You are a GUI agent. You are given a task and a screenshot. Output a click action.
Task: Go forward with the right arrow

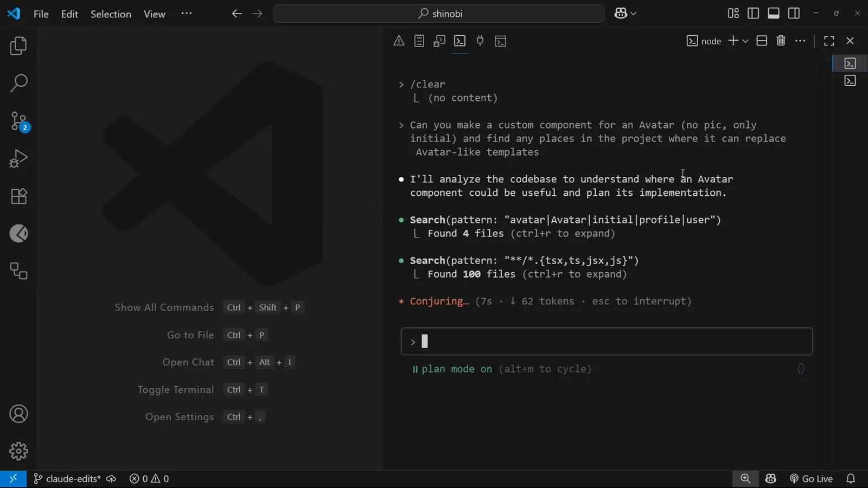(x=257, y=14)
